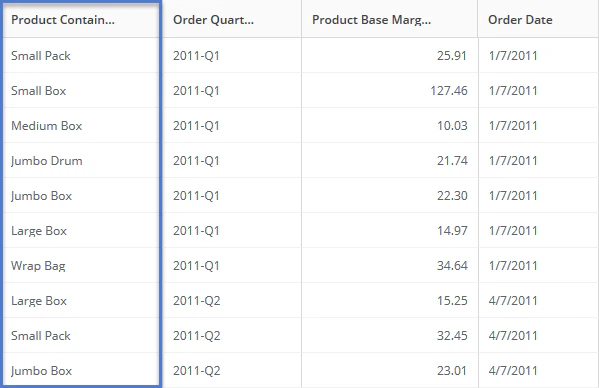
Task: Click the margin value 10.03
Action: (452, 126)
